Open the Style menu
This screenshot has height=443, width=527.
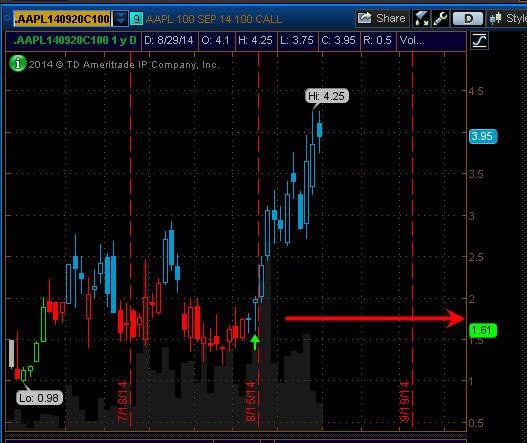point(508,18)
